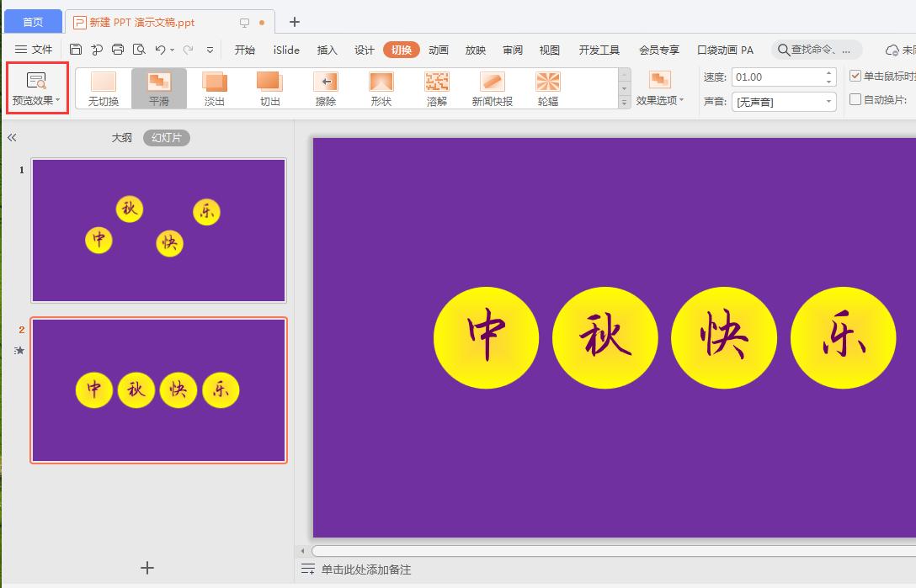The width and height of the screenshot is (916, 588).
Task: Click the save icon in toolbar
Action: click(76, 50)
